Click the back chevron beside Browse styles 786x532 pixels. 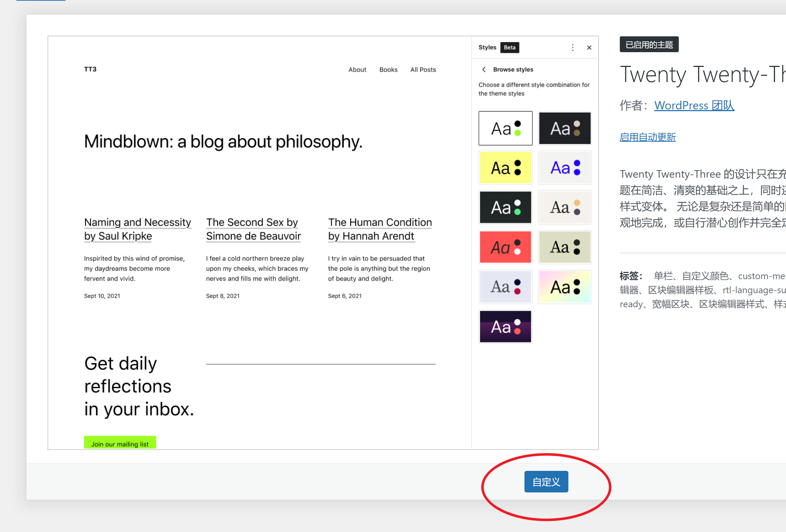(x=484, y=69)
